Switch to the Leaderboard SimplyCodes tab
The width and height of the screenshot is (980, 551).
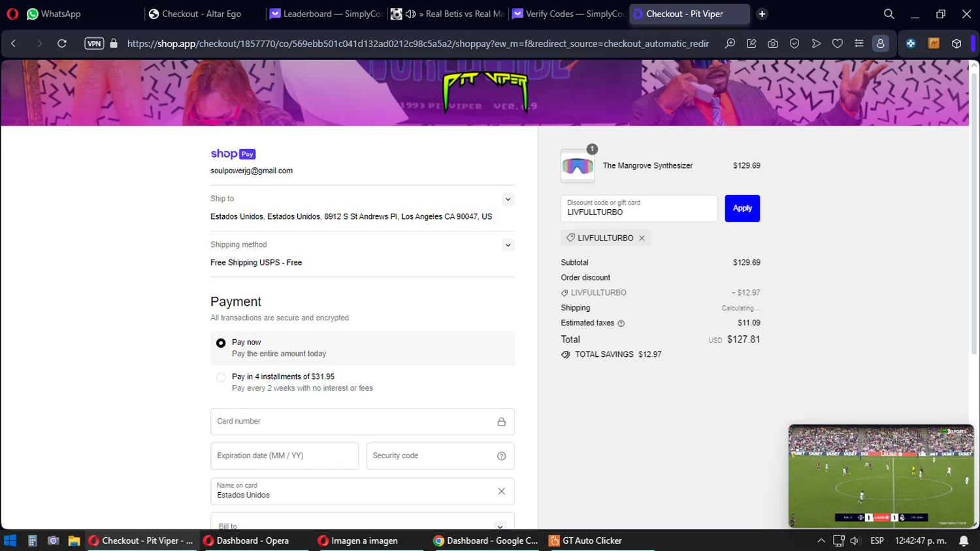[x=326, y=14]
